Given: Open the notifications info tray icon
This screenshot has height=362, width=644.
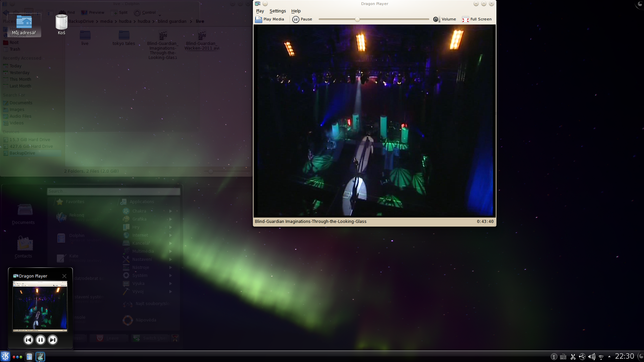Looking at the screenshot, I should [554, 357].
